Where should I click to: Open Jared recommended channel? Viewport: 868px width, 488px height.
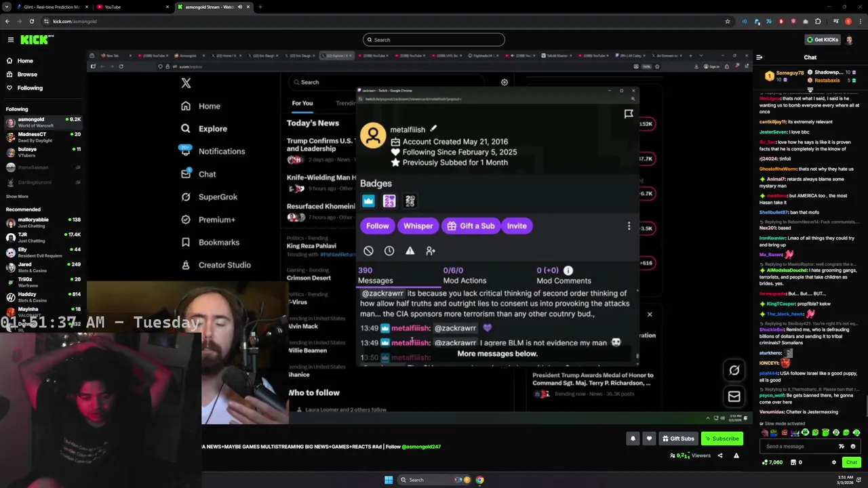pos(42,267)
